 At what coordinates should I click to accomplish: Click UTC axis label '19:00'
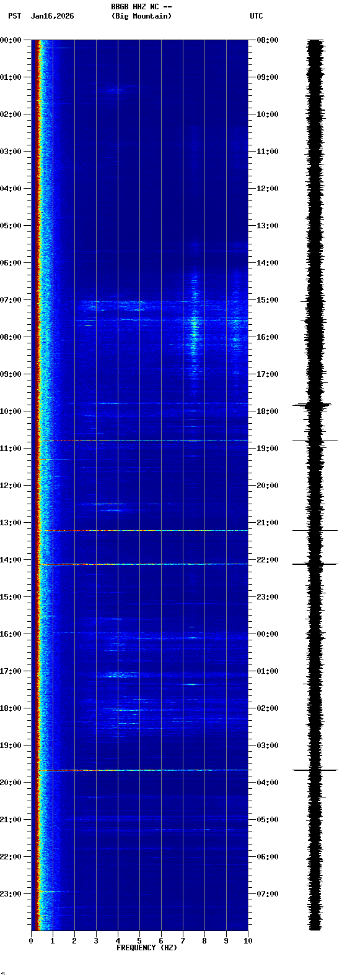pos(268,449)
